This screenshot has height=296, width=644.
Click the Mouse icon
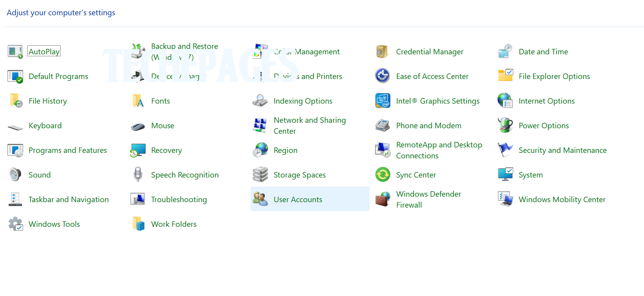138,126
